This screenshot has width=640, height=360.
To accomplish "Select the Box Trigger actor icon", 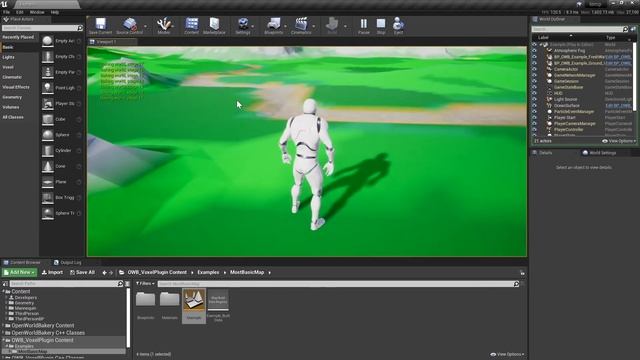I will [48, 198].
